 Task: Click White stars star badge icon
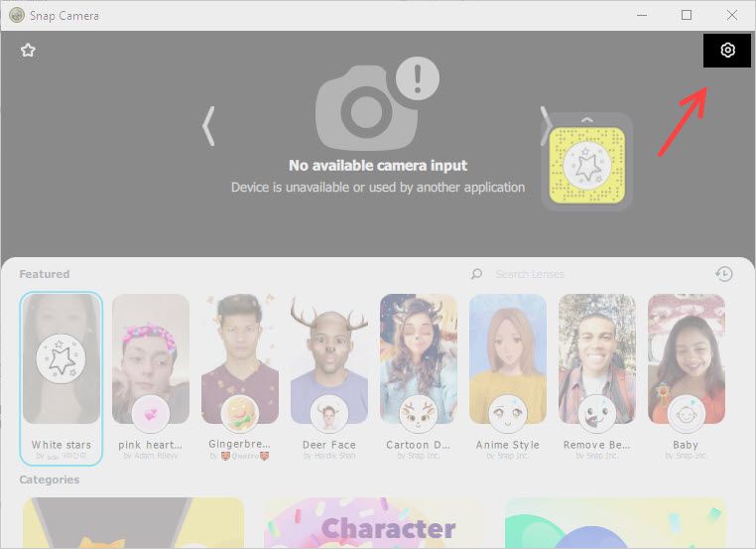pos(62,359)
